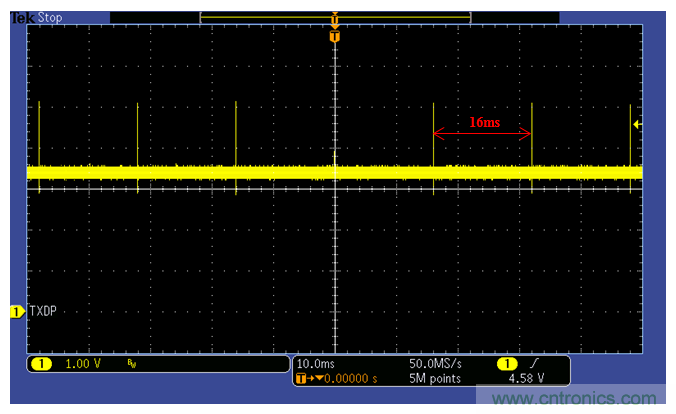Click the 50.0MS/s sample rate readout
Screen dimensions: 676x414
point(436,363)
